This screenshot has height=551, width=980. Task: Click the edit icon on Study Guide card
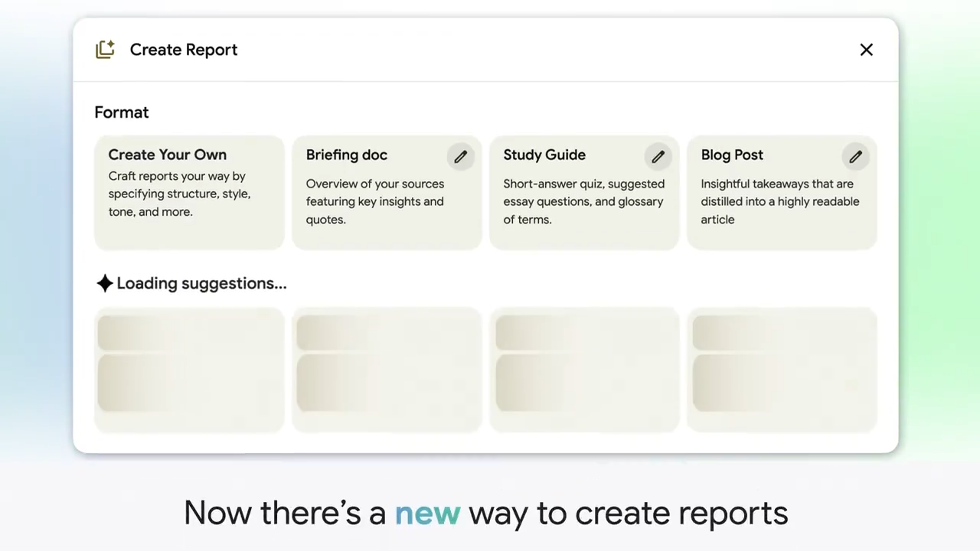pyautogui.click(x=658, y=156)
